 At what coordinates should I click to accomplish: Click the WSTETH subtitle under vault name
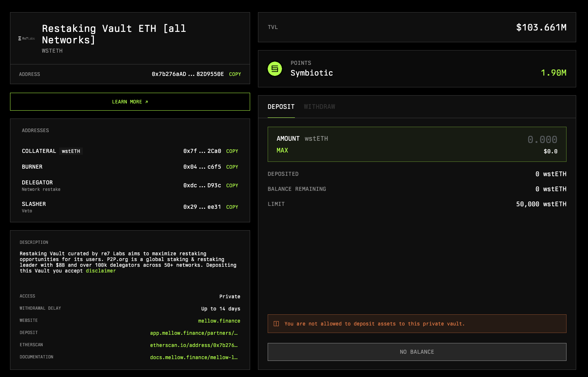click(x=52, y=51)
